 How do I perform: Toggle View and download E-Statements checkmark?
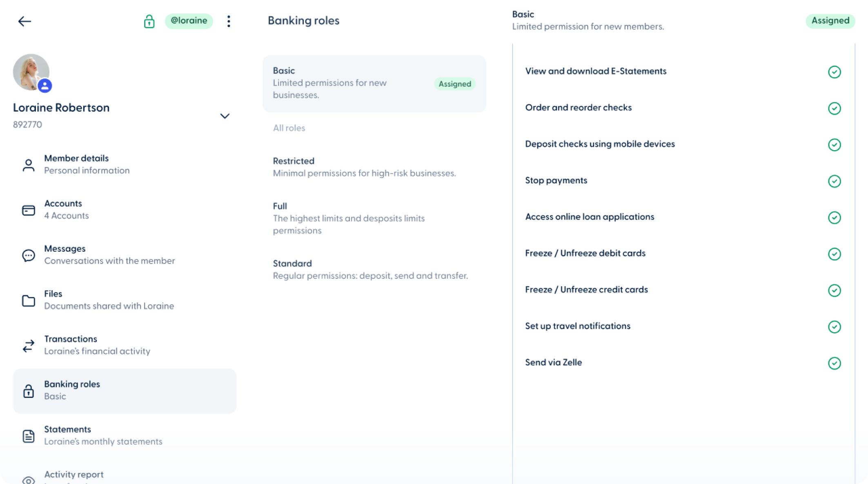pyautogui.click(x=834, y=72)
